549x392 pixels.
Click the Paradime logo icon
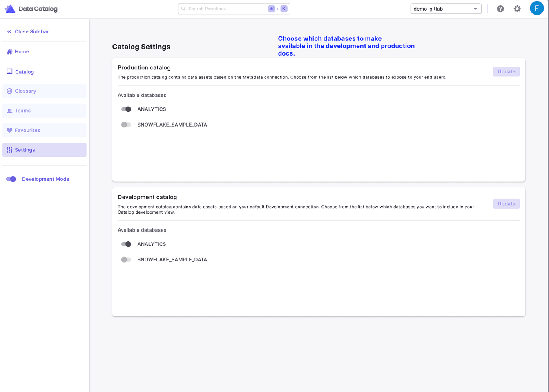pyautogui.click(x=10, y=9)
